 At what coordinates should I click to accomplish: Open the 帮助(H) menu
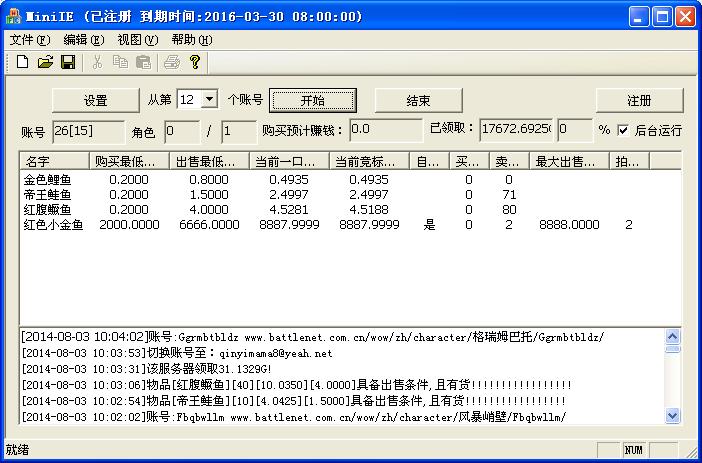[x=192, y=40]
